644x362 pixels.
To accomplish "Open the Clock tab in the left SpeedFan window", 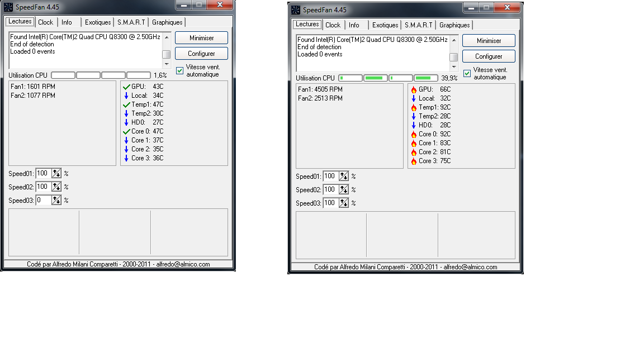I will pos(46,22).
